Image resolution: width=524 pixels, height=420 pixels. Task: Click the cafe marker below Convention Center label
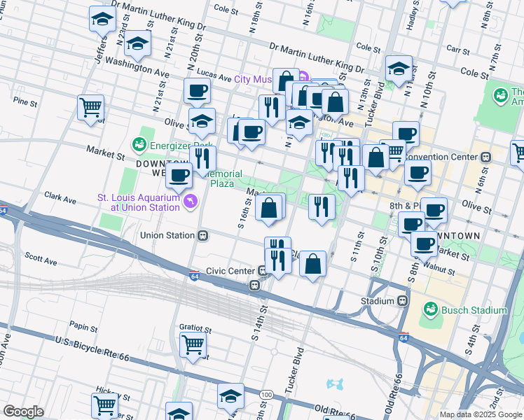pos(418,174)
